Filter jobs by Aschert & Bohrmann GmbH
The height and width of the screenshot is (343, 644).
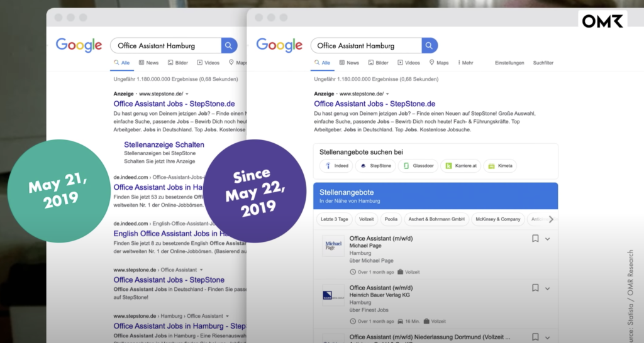pyautogui.click(x=436, y=219)
